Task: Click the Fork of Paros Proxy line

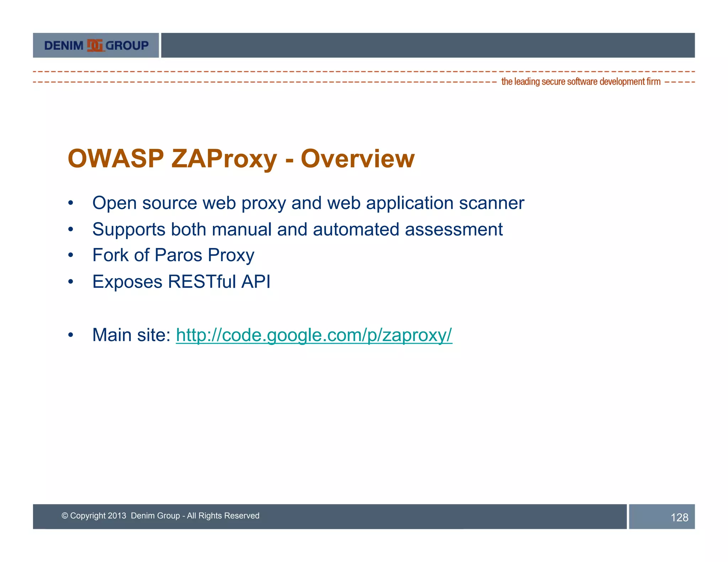Action: coord(173,255)
